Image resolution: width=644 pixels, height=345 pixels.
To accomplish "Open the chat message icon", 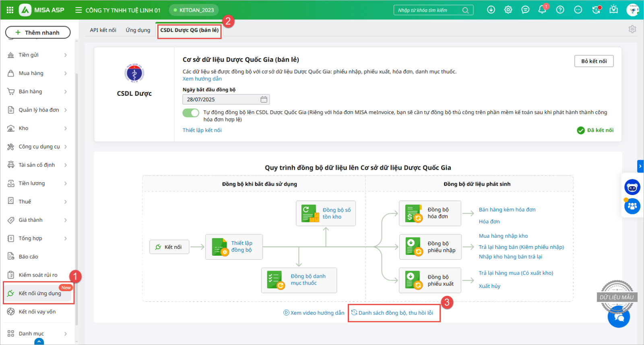I will pos(525,10).
